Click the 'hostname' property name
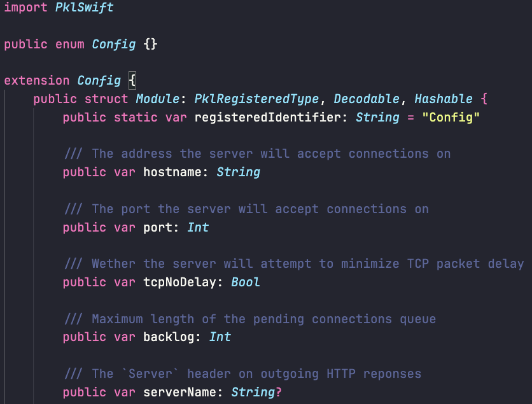Screen dimensions: 532x404 [172, 172]
